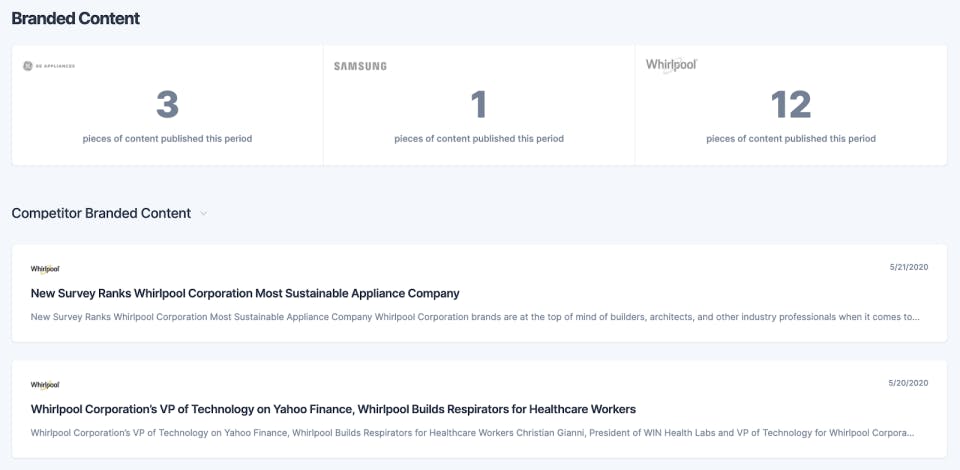Click the Samsung logo

tap(360, 66)
